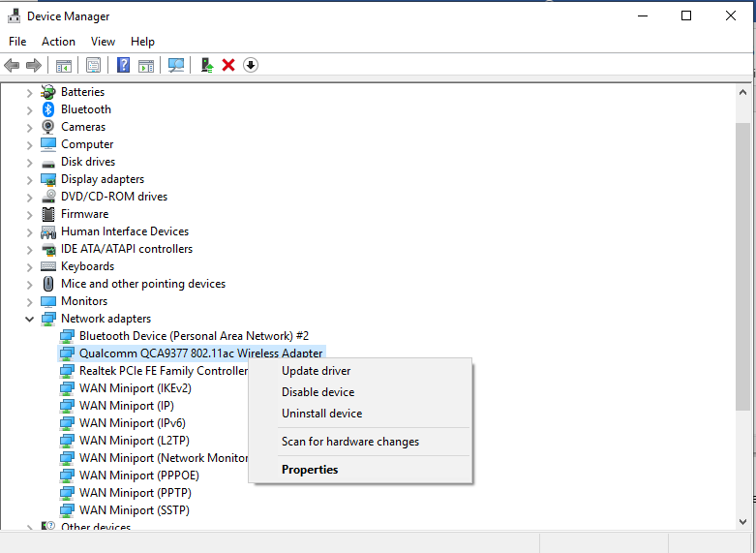Expand the Human Interface Devices node
This screenshot has height=553, width=756.
pyautogui.click(x=29, y=232)
